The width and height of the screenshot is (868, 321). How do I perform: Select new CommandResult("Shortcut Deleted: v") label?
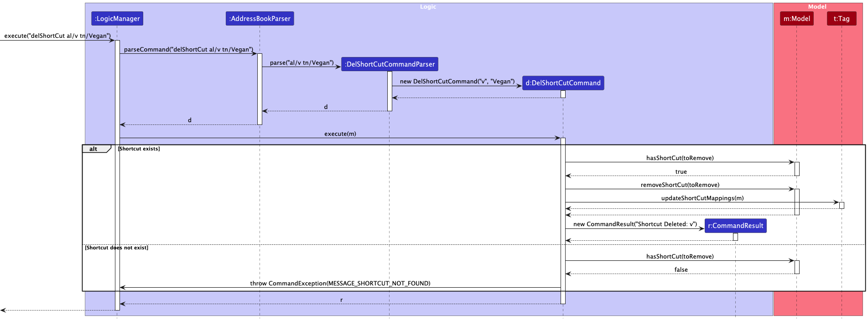tap(635, 224)
